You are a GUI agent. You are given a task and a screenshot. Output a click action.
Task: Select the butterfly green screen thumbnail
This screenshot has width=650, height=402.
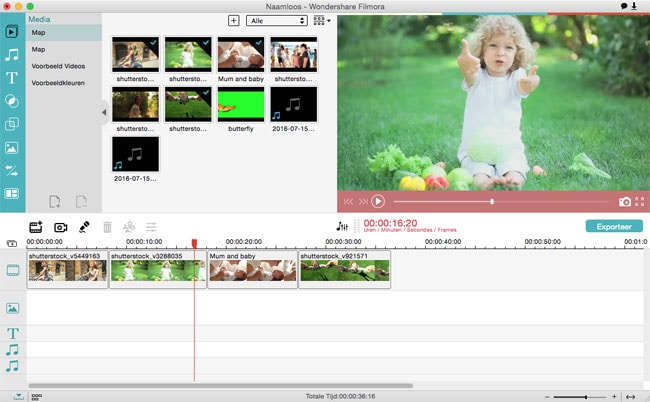[x=241, y=104]
